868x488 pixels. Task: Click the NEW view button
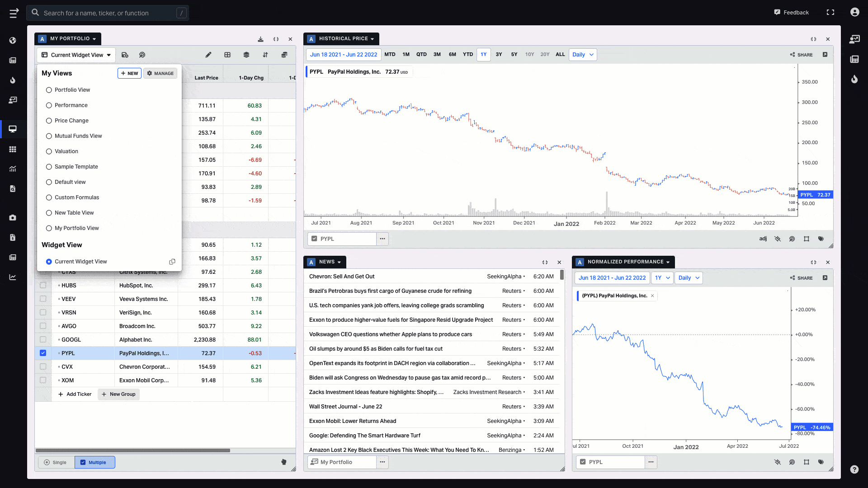coord(129,73)
